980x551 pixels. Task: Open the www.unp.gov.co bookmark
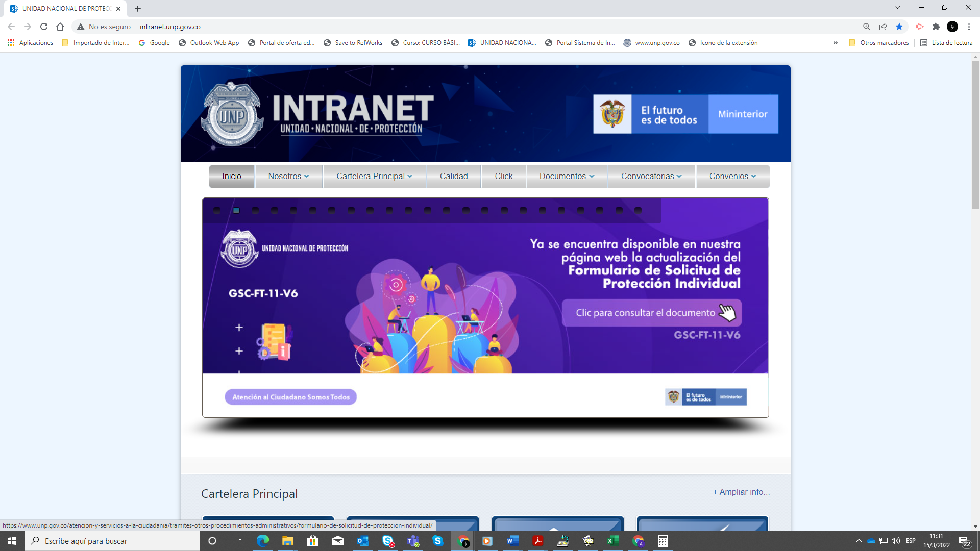coord(652,43)
